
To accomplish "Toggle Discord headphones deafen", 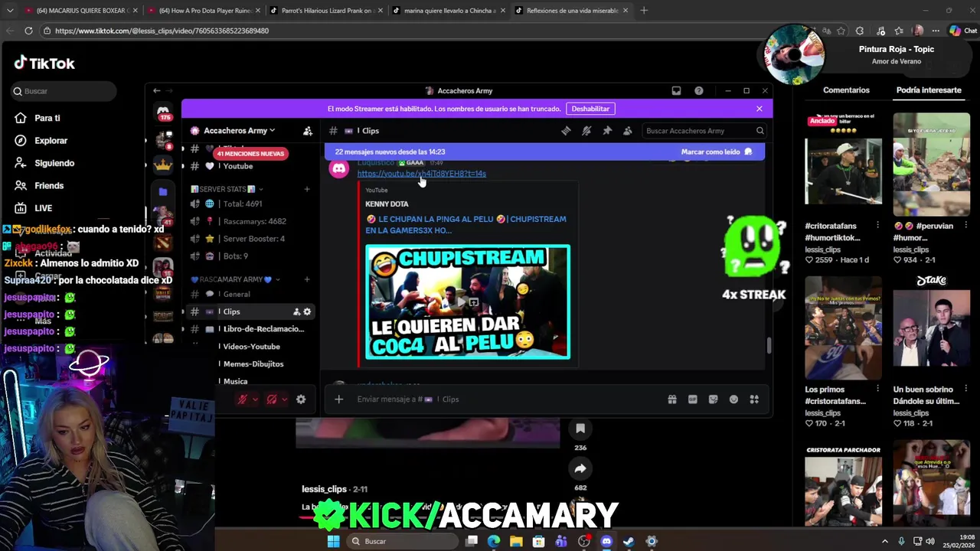I will coord(272,399).
